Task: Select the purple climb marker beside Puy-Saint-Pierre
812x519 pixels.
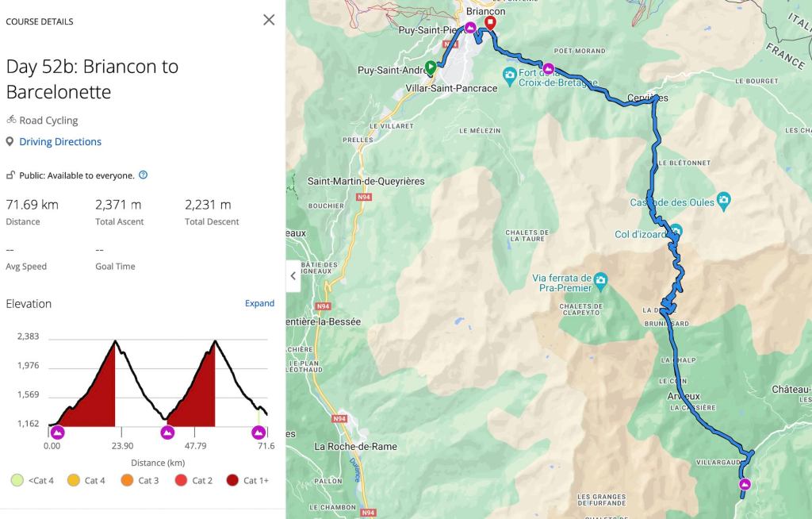Action: point(470,28)
